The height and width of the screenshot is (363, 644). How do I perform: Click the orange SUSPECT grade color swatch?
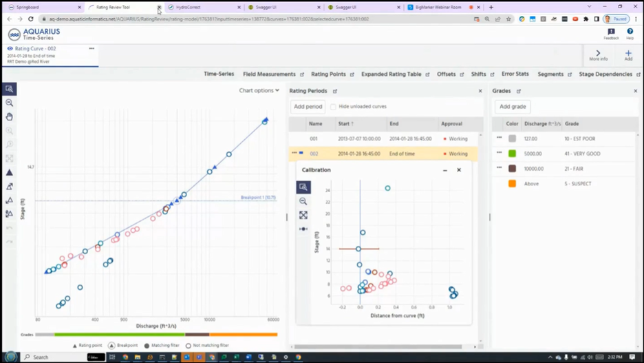pyautogui.click(x=512, y=184)
